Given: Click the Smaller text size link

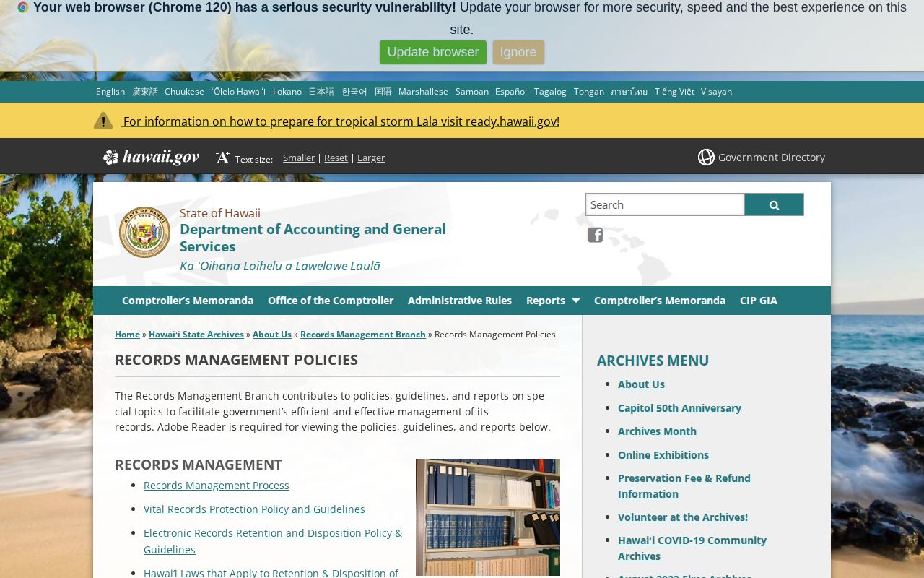Looking at the screenshot, I should [299, 158].
